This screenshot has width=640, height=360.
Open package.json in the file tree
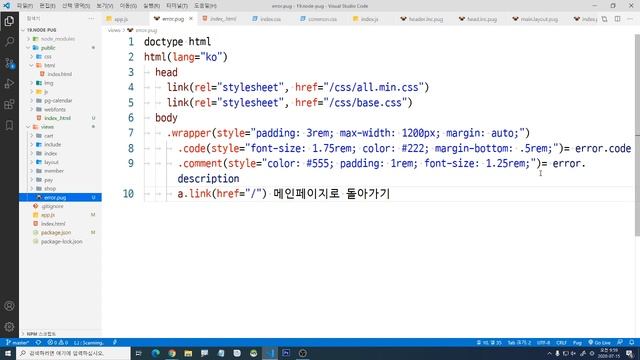(60, 233)
